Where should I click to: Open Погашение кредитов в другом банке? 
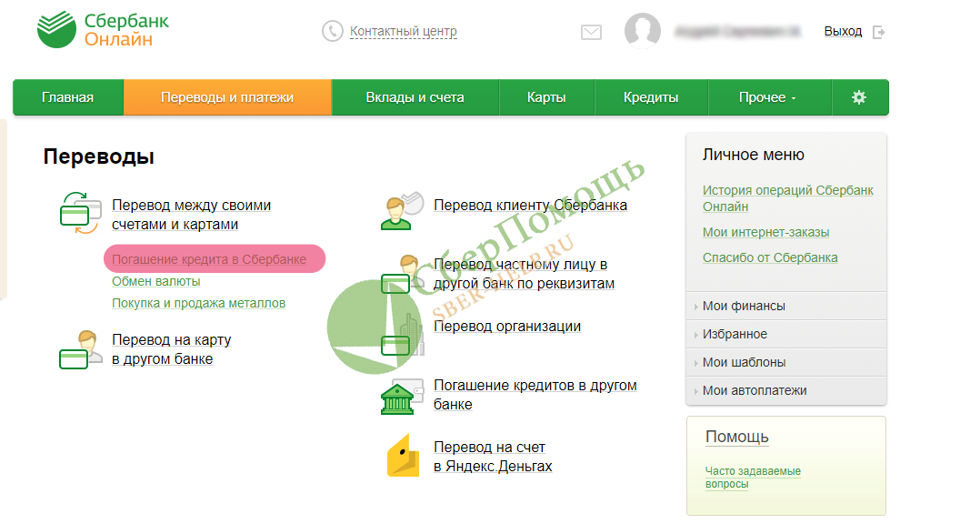coord(535,395)
